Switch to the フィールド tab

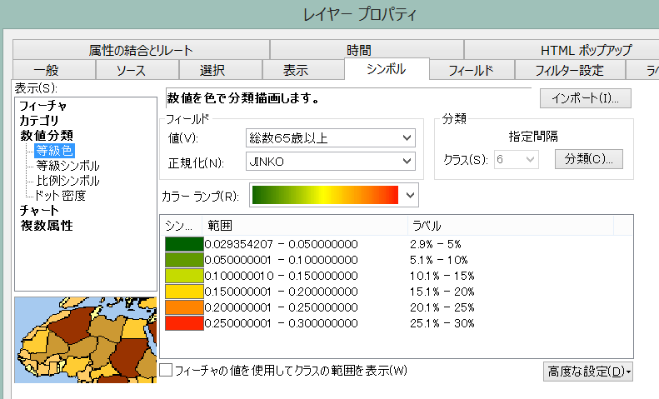coord(471,70)
